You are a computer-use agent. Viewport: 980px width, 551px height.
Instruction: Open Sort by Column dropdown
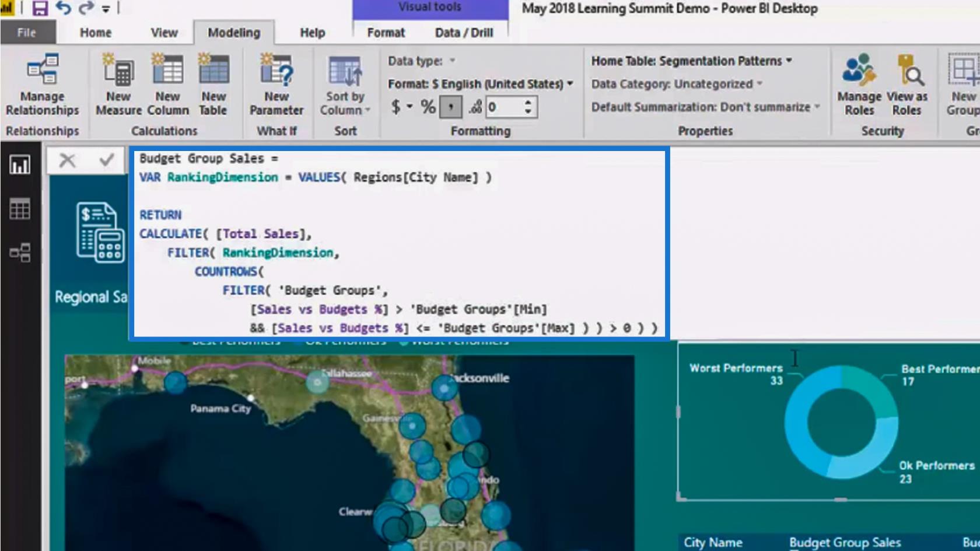345,86
